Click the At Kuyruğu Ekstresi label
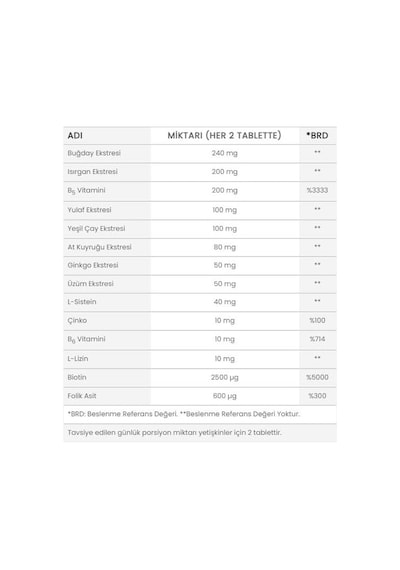 pos(99,247)
